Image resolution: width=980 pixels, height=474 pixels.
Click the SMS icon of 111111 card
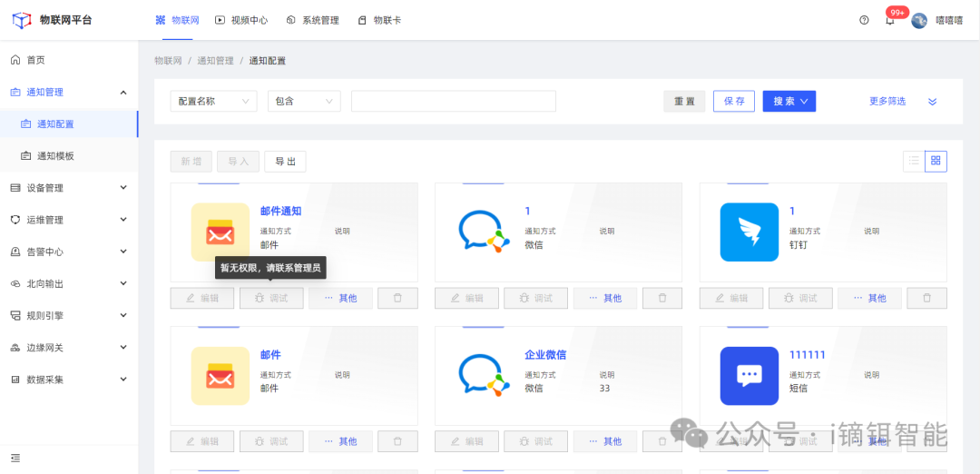(x=749, y=375)
